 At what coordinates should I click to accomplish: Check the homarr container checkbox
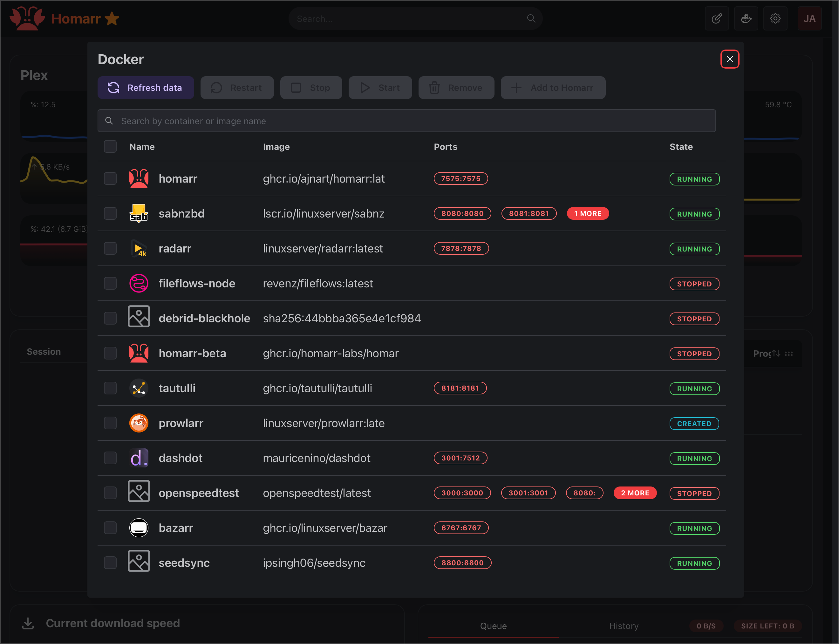pyautogui.click(x=110, y=179)
